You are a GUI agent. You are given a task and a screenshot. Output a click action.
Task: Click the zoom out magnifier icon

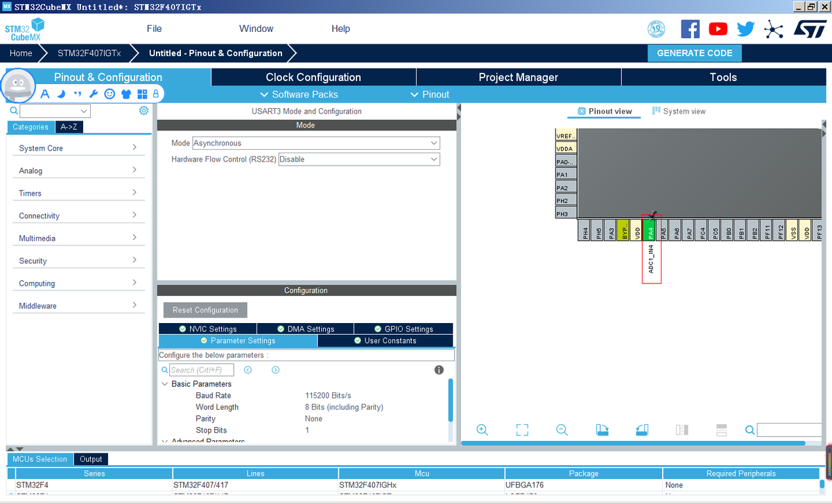(x=562, y=430)
